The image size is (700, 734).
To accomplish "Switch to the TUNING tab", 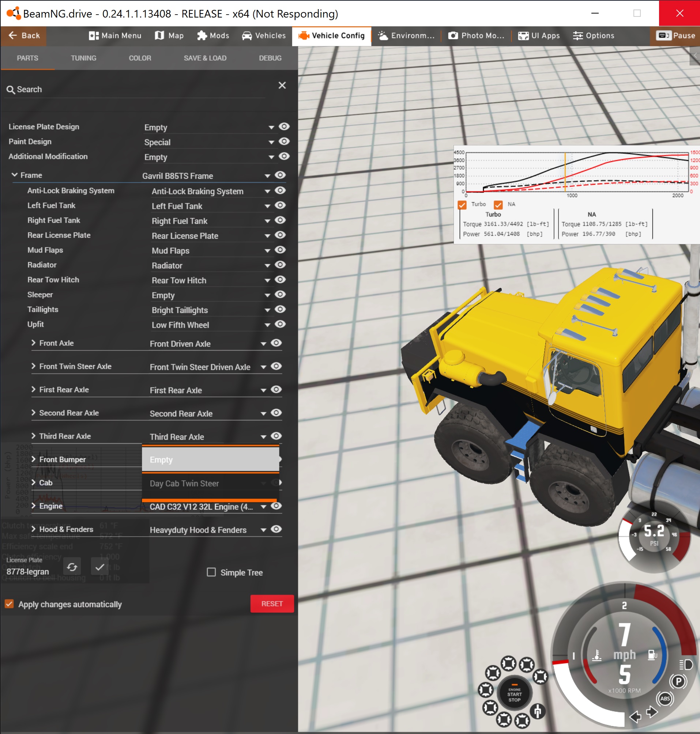I will point(84,58).
